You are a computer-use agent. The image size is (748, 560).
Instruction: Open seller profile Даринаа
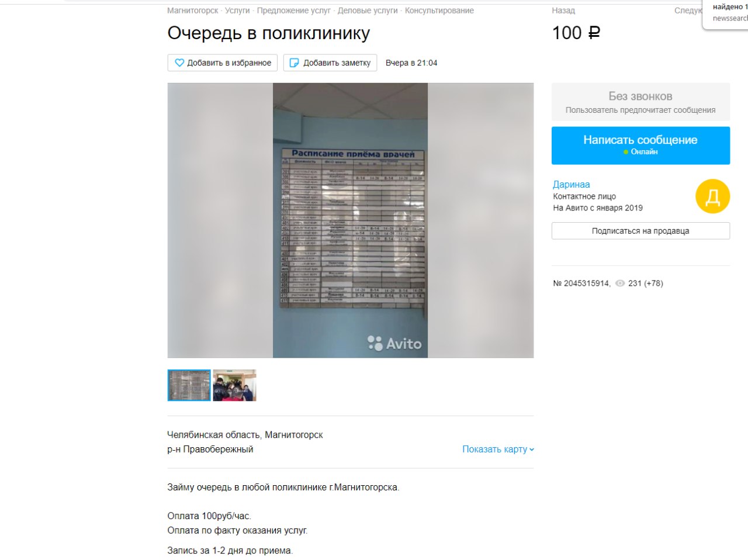point(572,185)
